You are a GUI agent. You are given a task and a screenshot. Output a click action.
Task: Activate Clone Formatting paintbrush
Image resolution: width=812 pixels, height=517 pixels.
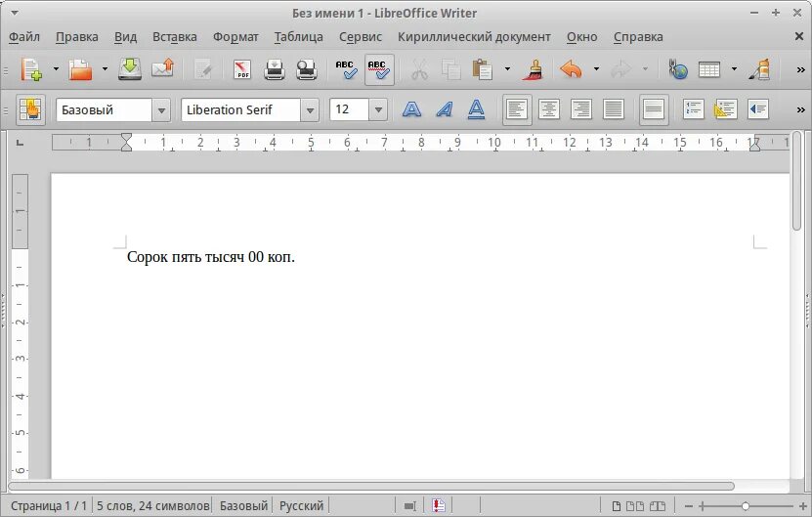coord(533,68)
